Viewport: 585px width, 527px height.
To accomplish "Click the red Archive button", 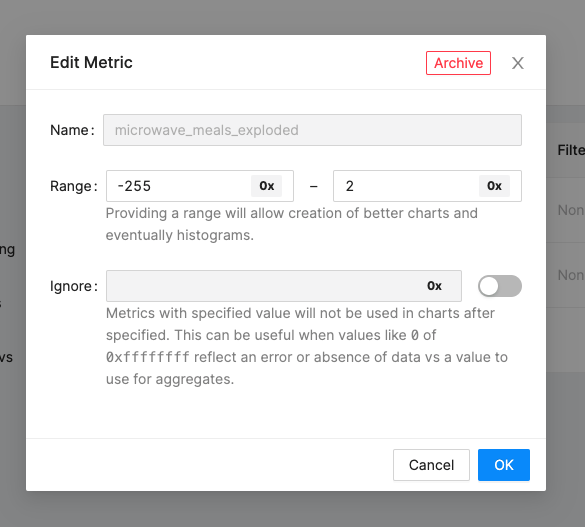I will [458, 63].
